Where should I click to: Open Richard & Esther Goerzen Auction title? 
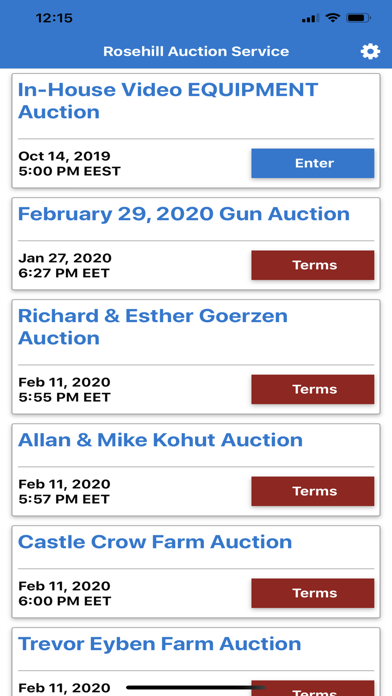pos(153,327)
